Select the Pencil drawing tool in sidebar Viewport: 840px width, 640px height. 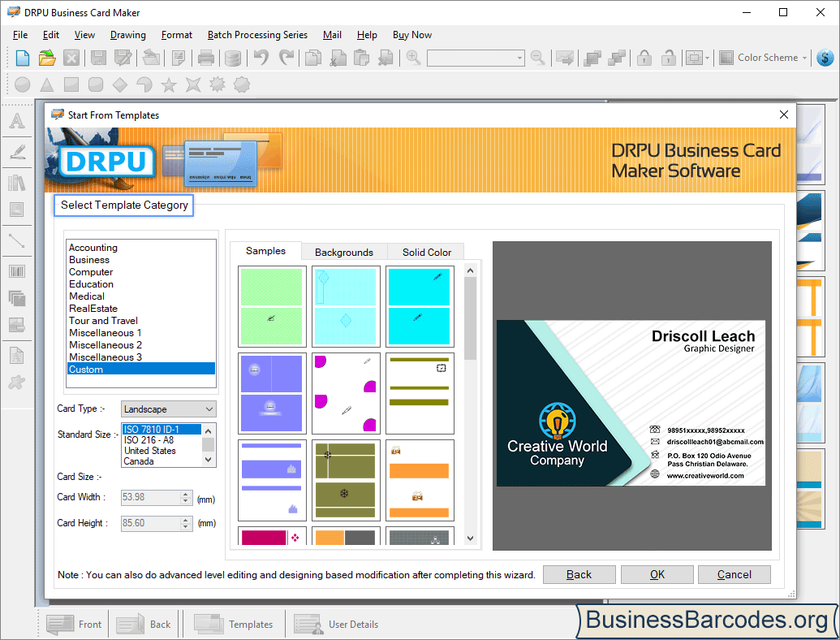point(17,152)
